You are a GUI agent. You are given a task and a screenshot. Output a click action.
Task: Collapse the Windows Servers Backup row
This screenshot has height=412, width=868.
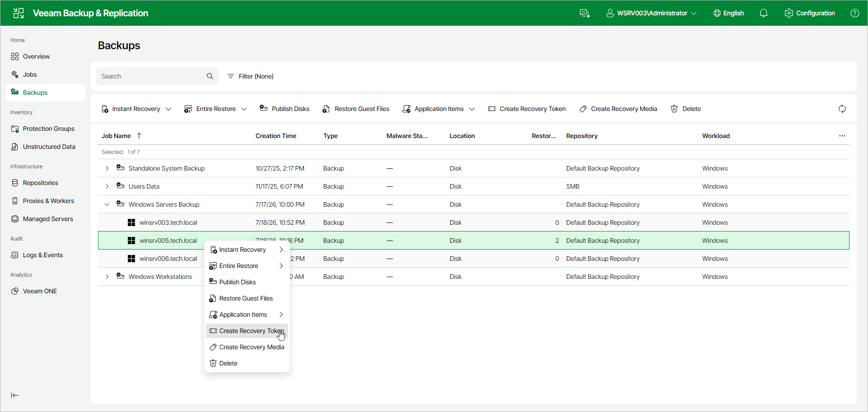[x=107, y=204]
